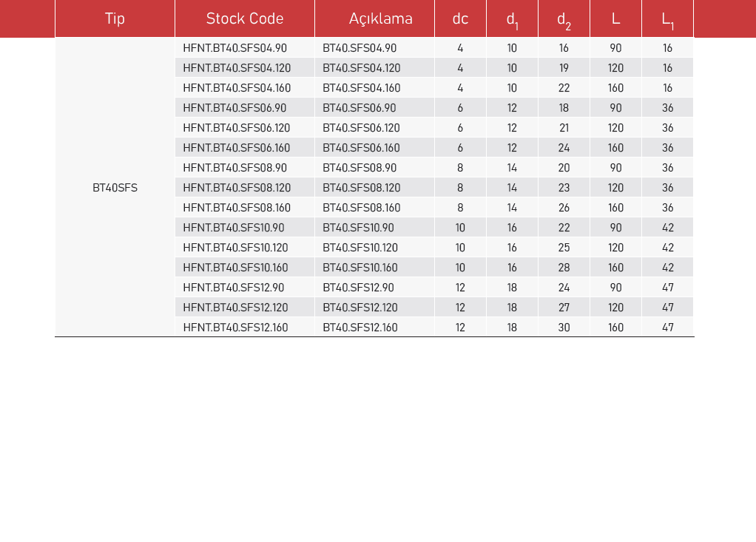Select stock code HFNT.BT40.SFS10.90

pyautogui.click(x=233, y=228)
